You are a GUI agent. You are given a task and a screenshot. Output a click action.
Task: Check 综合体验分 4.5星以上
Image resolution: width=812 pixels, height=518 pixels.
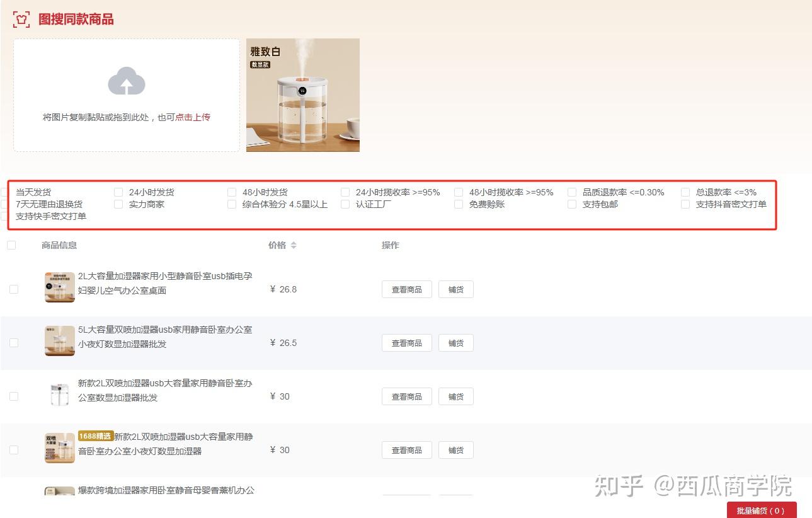click(x=231, y=204)
